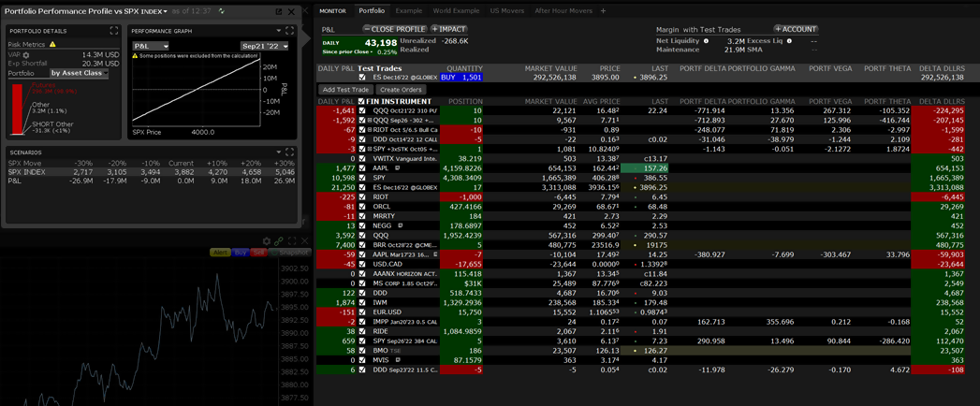This screenshot has height=406, width=980.
Task: Maximize the Portfolio Details panel
Action: [114, 31]
